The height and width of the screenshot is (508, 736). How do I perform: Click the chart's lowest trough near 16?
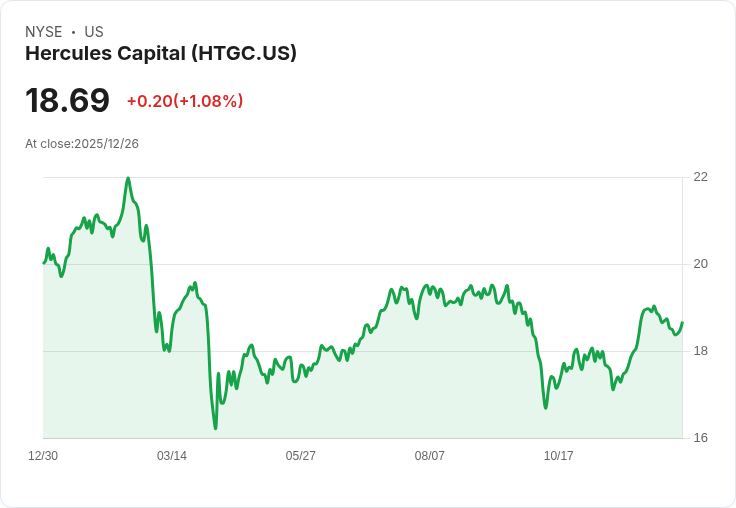(215, 428)
